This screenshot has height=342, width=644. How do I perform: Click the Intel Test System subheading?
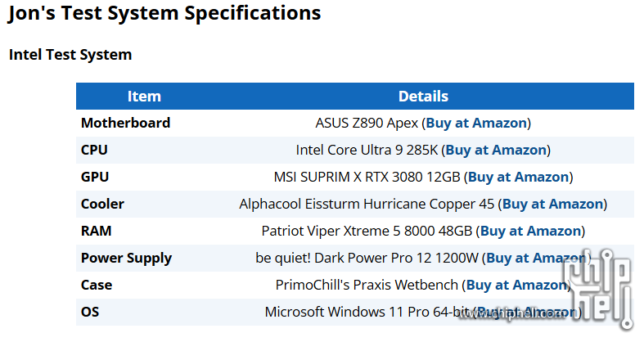point(70,55)
